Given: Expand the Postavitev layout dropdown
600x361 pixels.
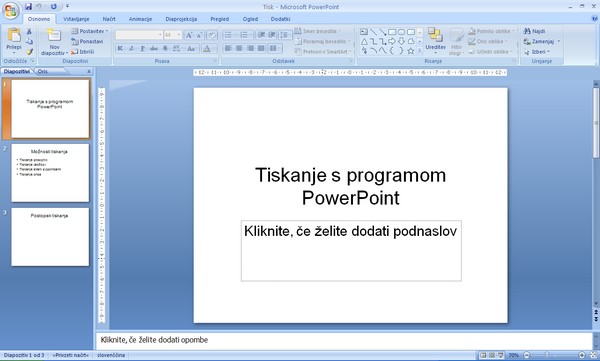Looking at the screenshot, I should [x=90, y=31].
